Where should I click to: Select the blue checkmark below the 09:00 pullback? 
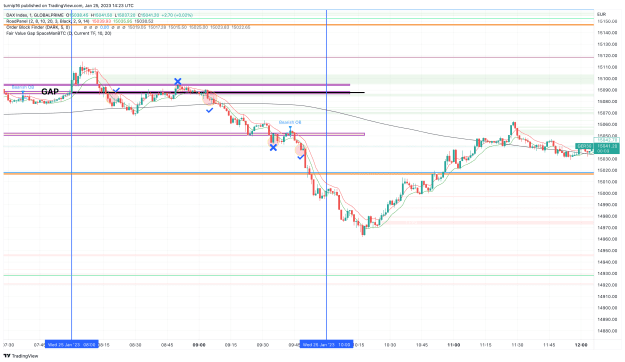click(209, 110)
